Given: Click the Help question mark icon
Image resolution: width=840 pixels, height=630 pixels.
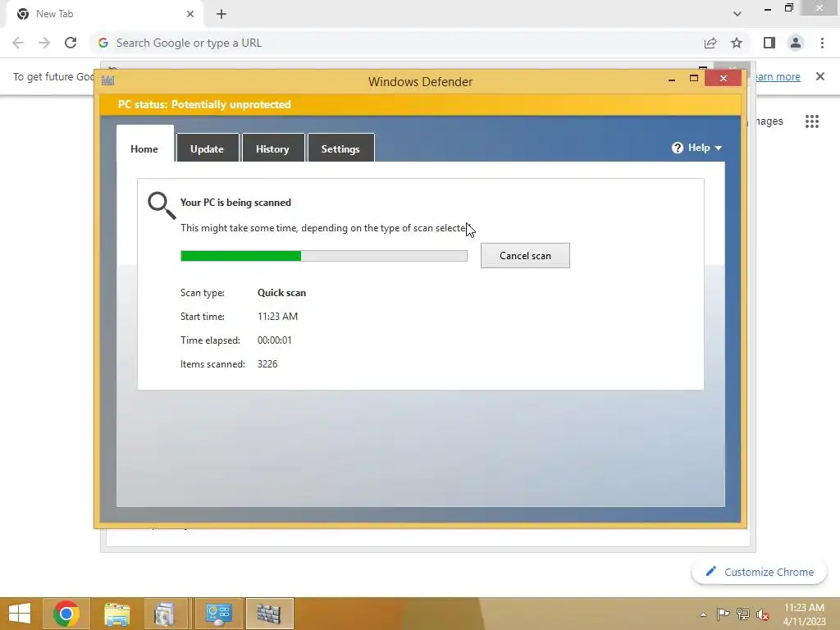Looking at the screenshot, I should click(677, 148).
